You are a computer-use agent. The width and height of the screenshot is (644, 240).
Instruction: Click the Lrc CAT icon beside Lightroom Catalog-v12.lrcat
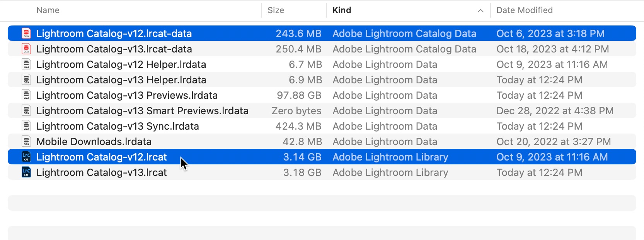pos(26,157)
